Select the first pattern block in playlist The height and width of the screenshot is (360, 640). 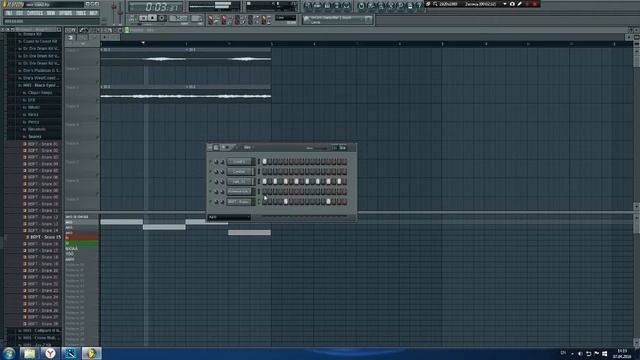[x=122, y=222]
